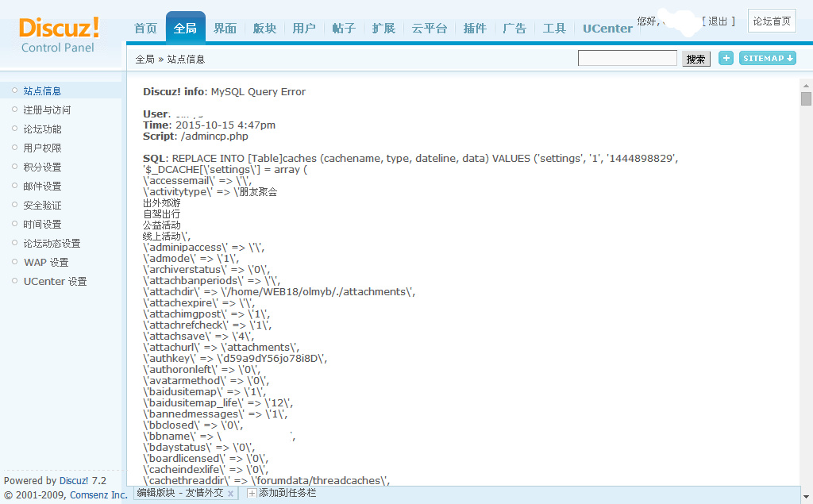This screenshot has width=813, height=504.
Task: Click the 退出 logout link
Action: (x=718, y=21)
